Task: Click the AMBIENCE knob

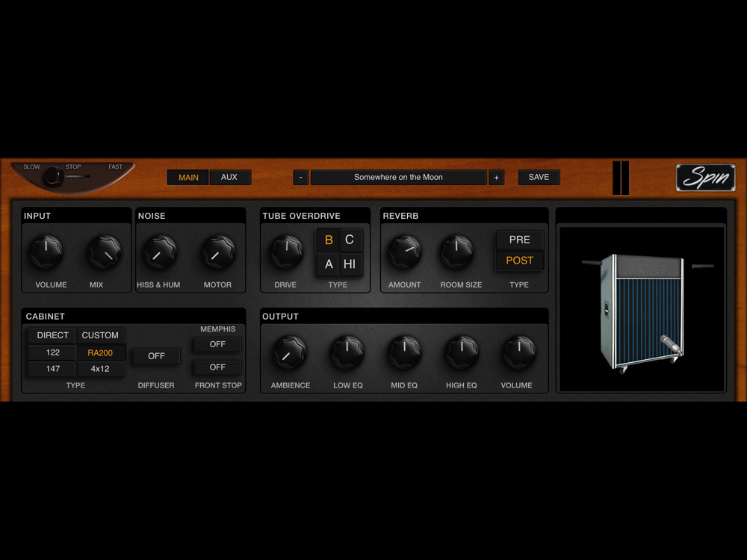Action: click(x=290, y=352)
